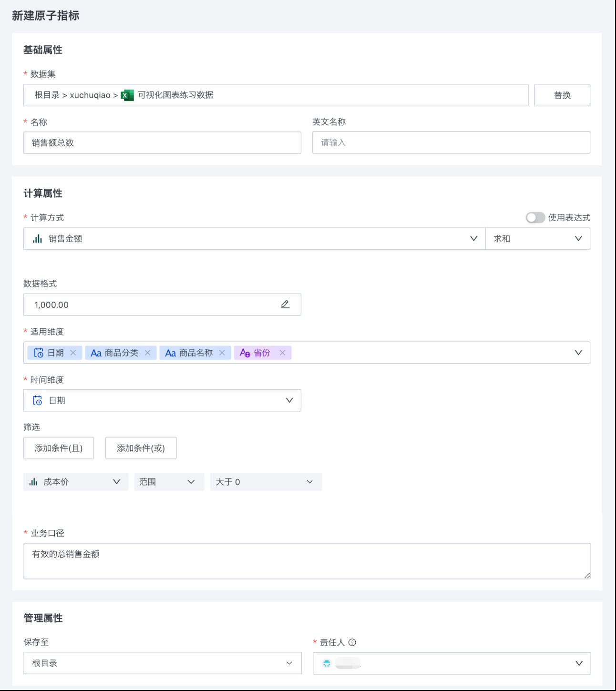
Task: Click the 英文名称 input field
Action: (451, 142)
